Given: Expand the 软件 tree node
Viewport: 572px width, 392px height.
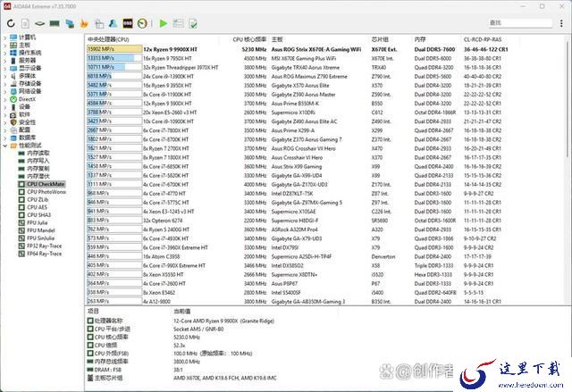Looking at the screenshot, I should click(x=5, y=114).
